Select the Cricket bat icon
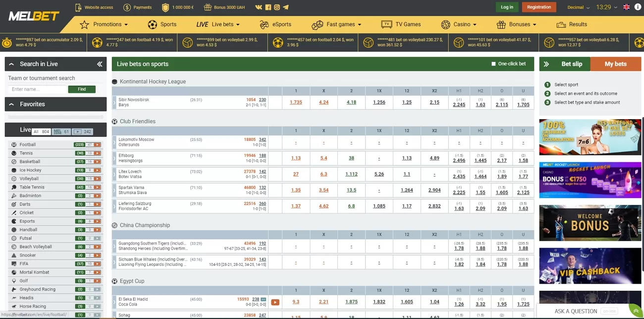 14,213
